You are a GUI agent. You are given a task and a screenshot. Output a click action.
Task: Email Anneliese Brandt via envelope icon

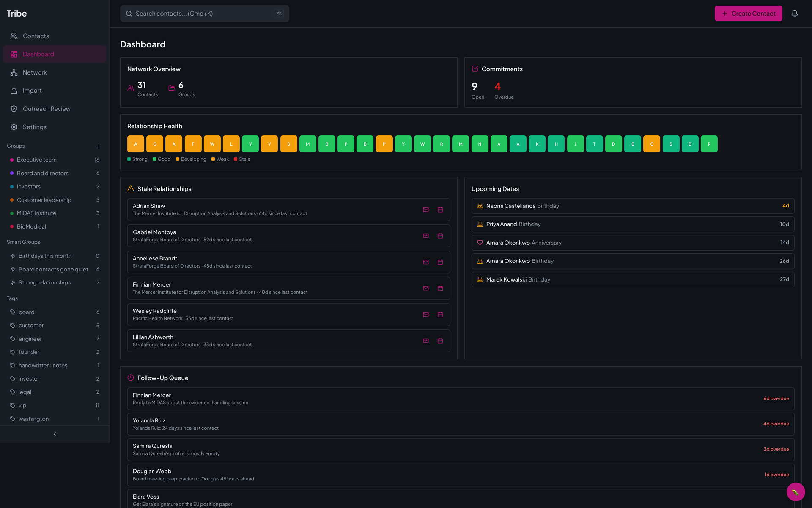(x=426, y=262)
